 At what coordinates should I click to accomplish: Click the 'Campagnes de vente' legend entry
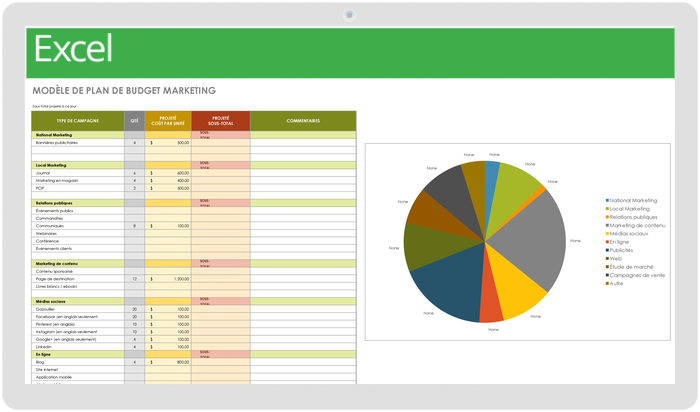[x=635, y=275]
